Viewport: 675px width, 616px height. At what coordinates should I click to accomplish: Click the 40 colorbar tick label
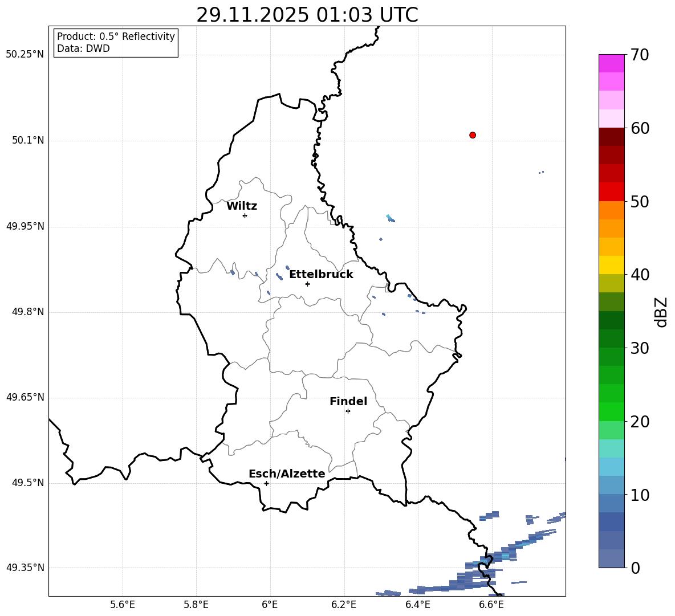pos(640,275)
